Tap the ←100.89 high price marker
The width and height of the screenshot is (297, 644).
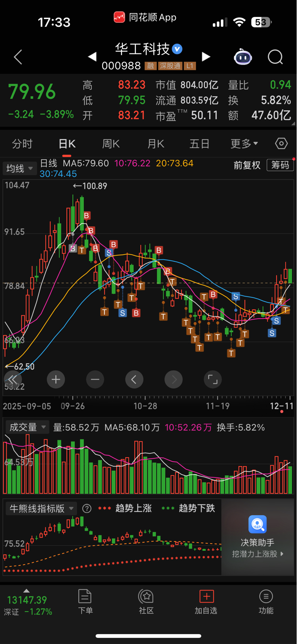click(90, 186)
